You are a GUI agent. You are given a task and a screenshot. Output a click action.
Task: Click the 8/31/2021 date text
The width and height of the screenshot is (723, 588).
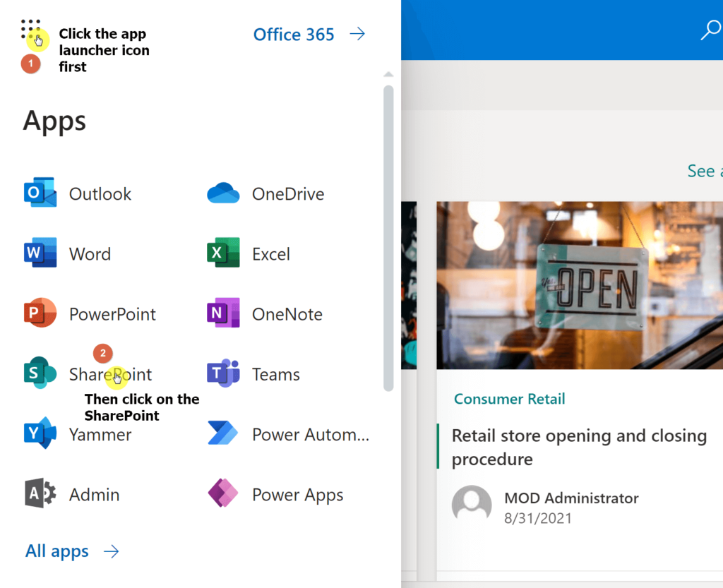click(537, 518)
